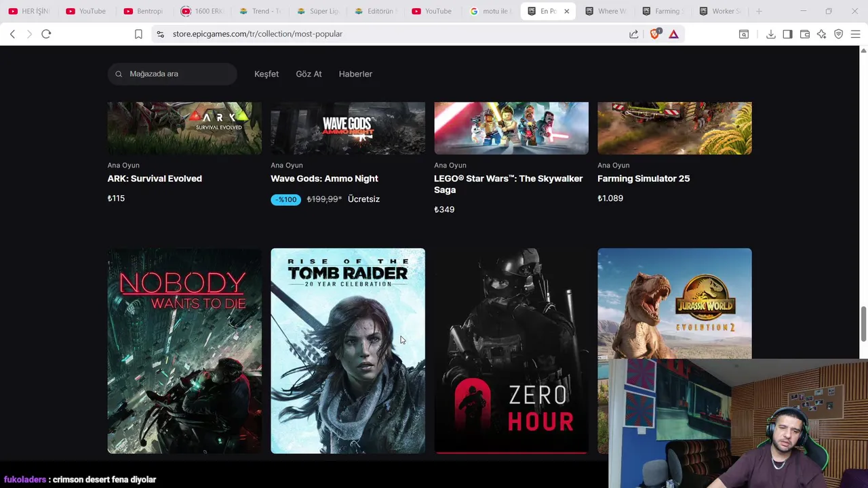
Task: Open the Göz At navigation link
Action: tap(309, 74)
